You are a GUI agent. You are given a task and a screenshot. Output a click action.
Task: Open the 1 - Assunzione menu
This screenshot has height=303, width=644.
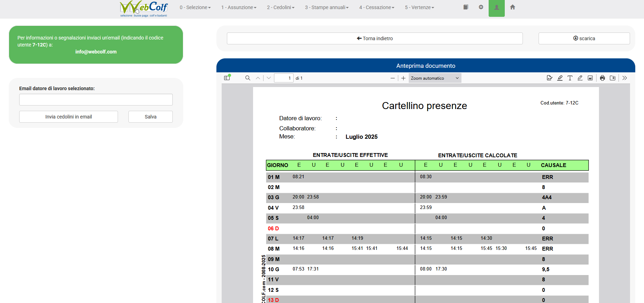coord(239,7)
